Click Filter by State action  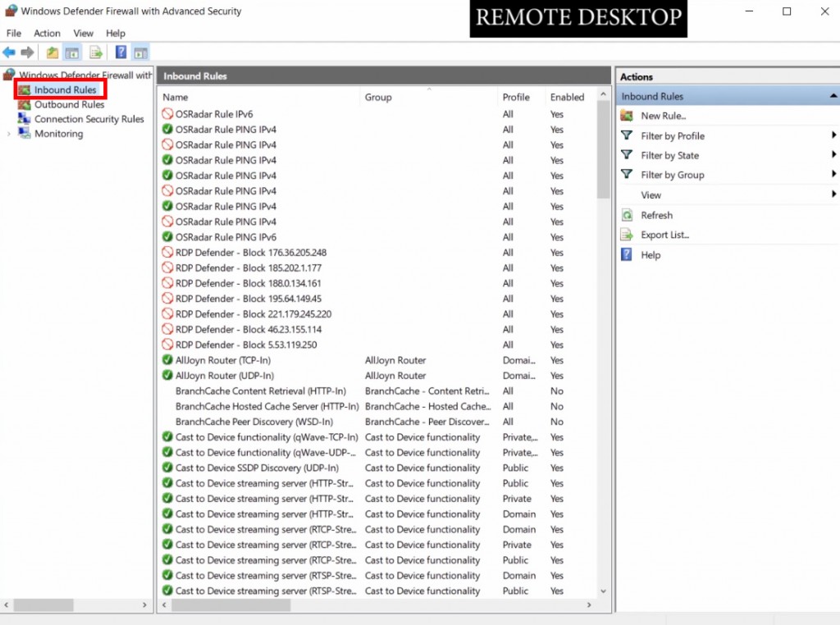point(669,155)
